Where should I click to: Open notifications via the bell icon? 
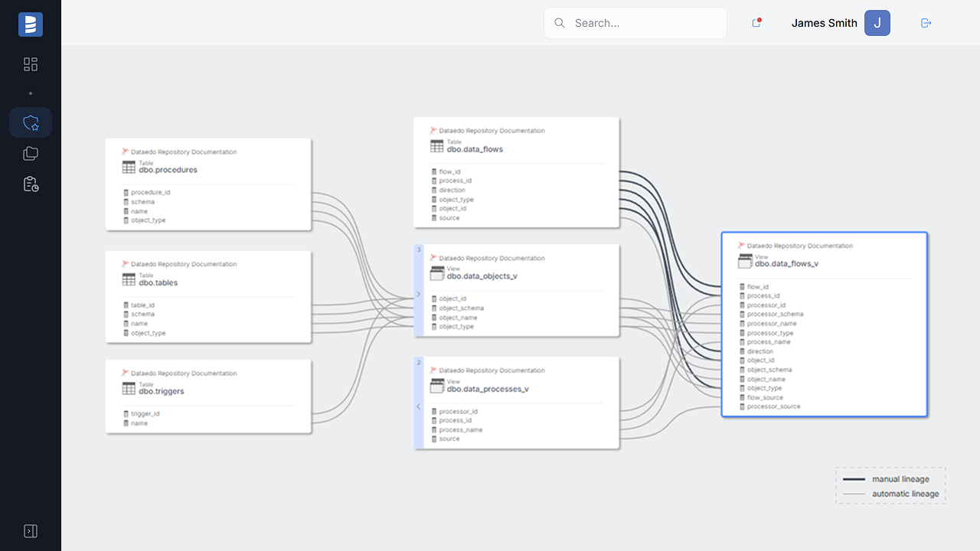point(756,23)
